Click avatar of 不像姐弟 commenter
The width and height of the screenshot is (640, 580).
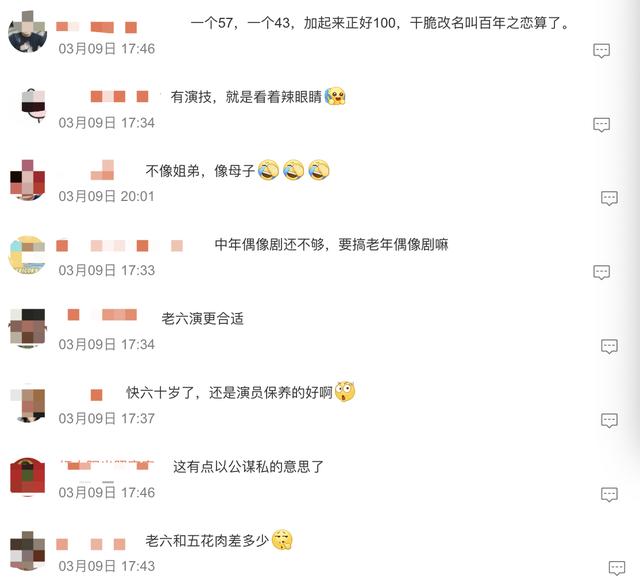coord(27,180)
